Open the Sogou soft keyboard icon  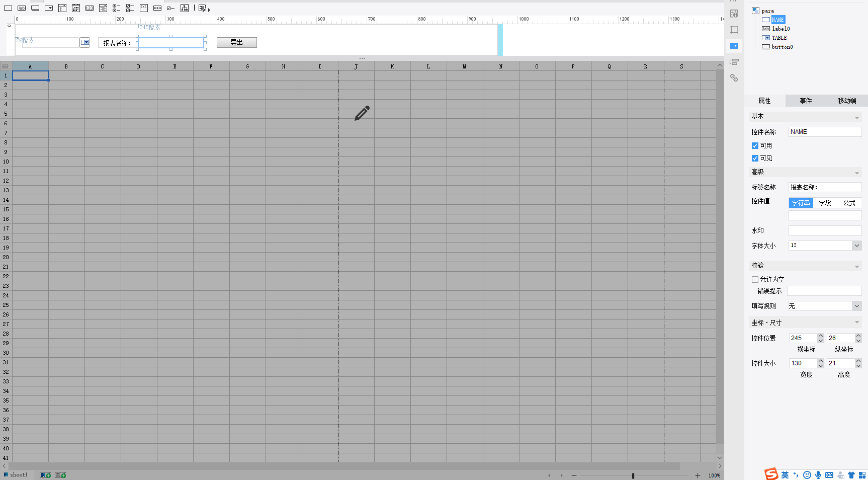pos(829,475)
